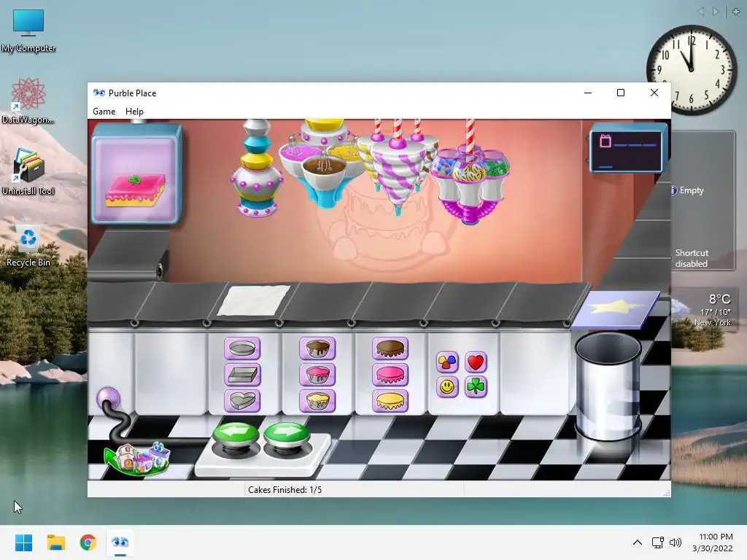Open File Explorer from taskbar

[x=55, y=542]
